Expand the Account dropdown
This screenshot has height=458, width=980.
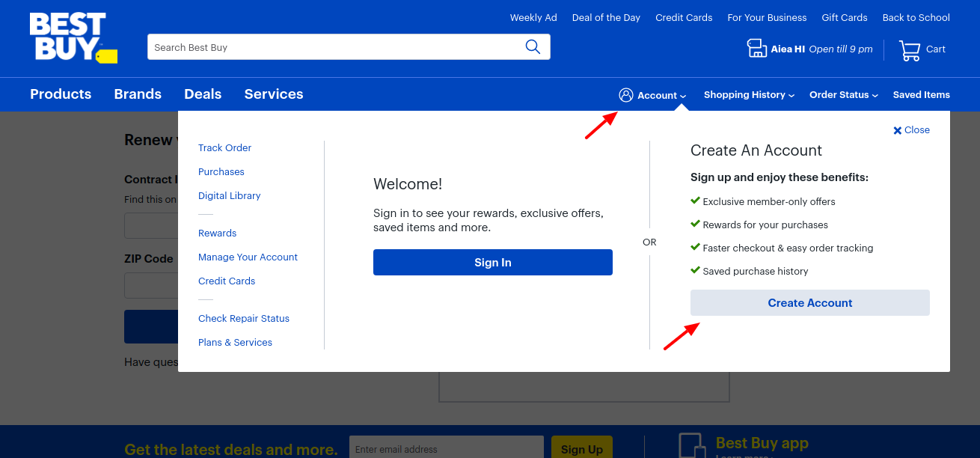(x=652, y=95)
